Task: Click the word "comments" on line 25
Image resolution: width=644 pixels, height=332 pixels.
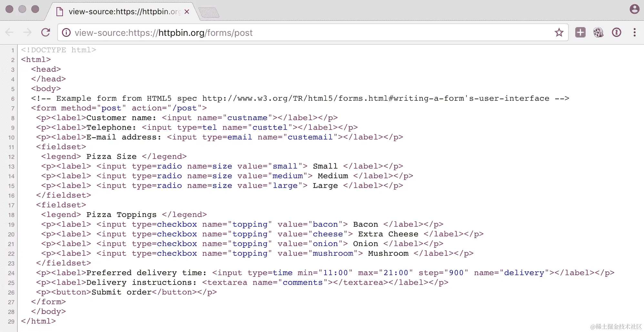Action: (x=303, y=283)
